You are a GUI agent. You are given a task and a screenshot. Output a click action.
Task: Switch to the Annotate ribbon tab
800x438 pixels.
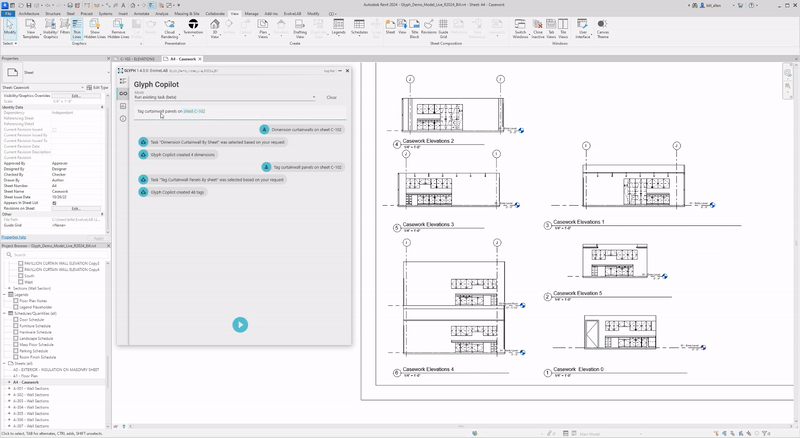141,14
